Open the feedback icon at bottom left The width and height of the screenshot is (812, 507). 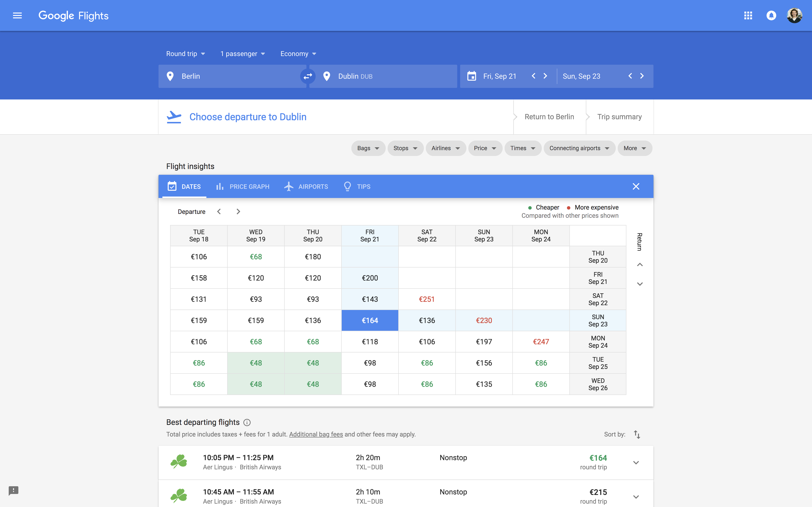pos(14,491)
